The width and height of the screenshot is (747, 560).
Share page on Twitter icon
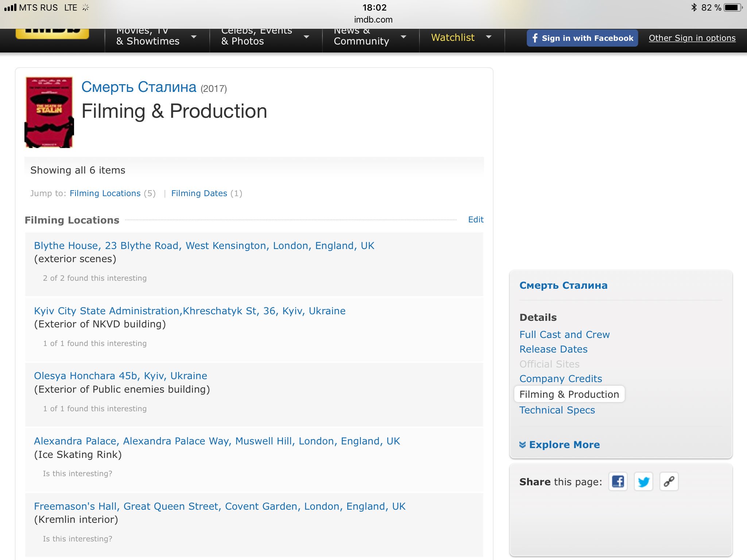tap(643, 482)
